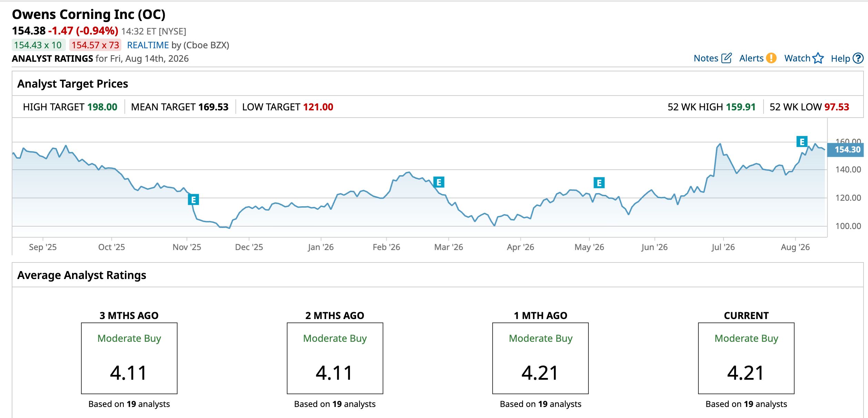Image resolution: width=868 pixels, height=418 pixels.
Task: Click the Jan '26 axis label
Action: coord(321,247)
